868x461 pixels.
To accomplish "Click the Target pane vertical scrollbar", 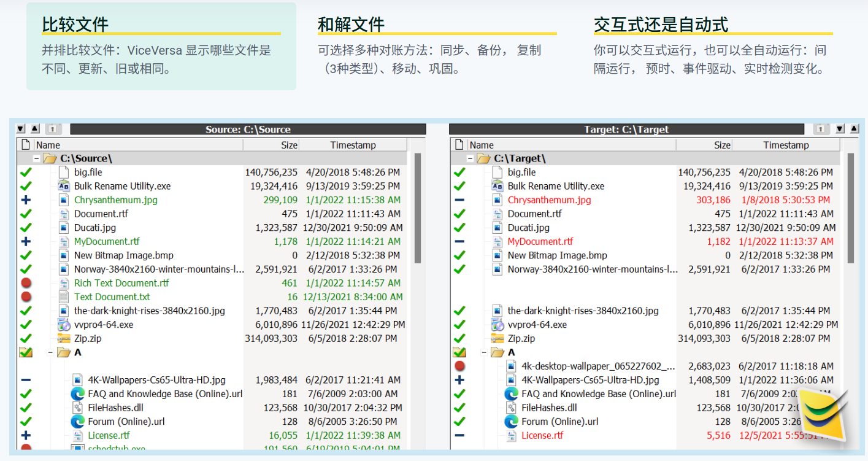I will click(851, 207).
